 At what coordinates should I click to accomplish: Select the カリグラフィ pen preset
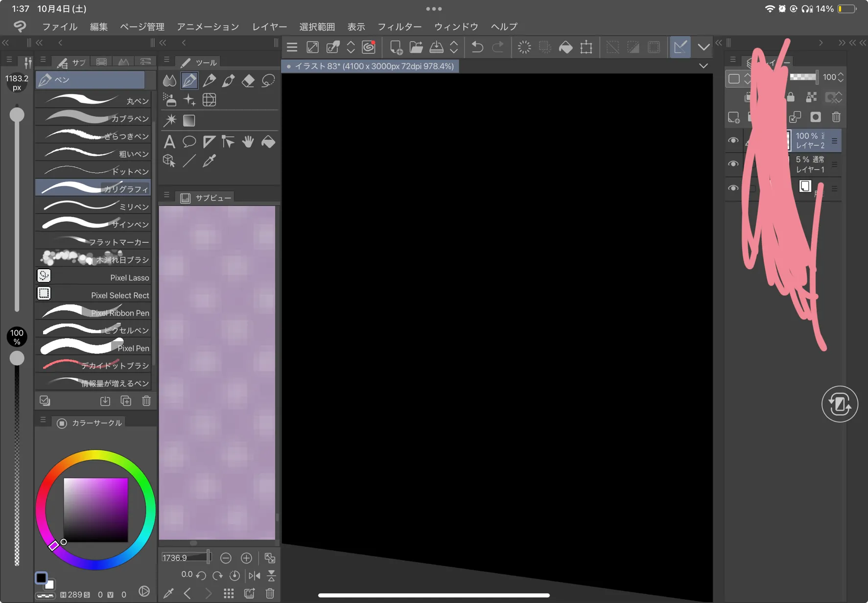pos(93,188)
